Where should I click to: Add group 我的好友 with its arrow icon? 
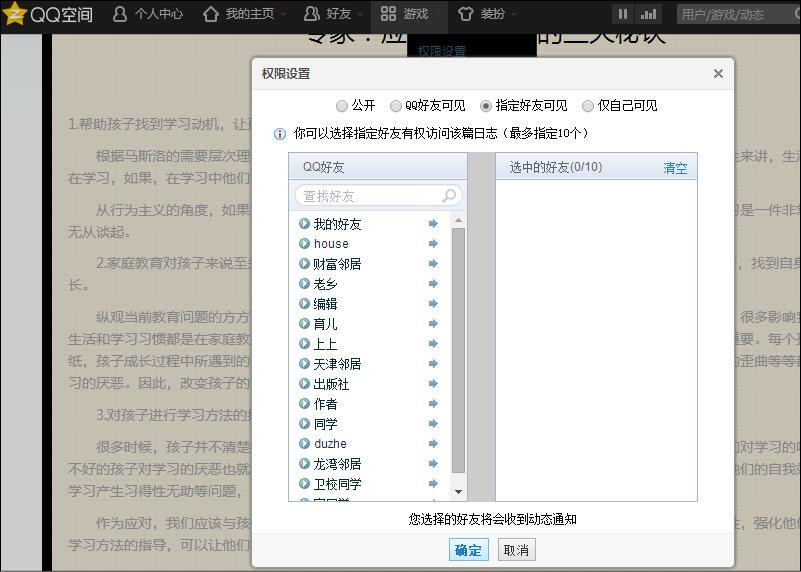(433, 224)
